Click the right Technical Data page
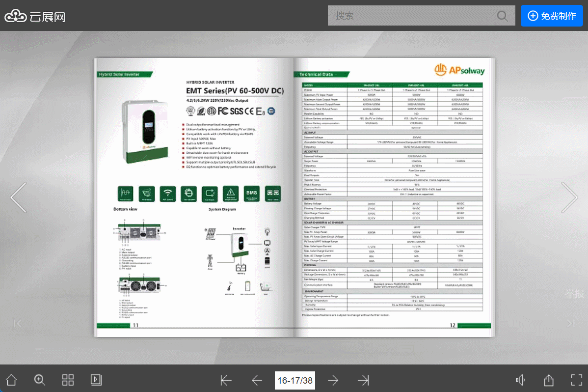This screenshot has width=588, height=392. coord(393,196)
